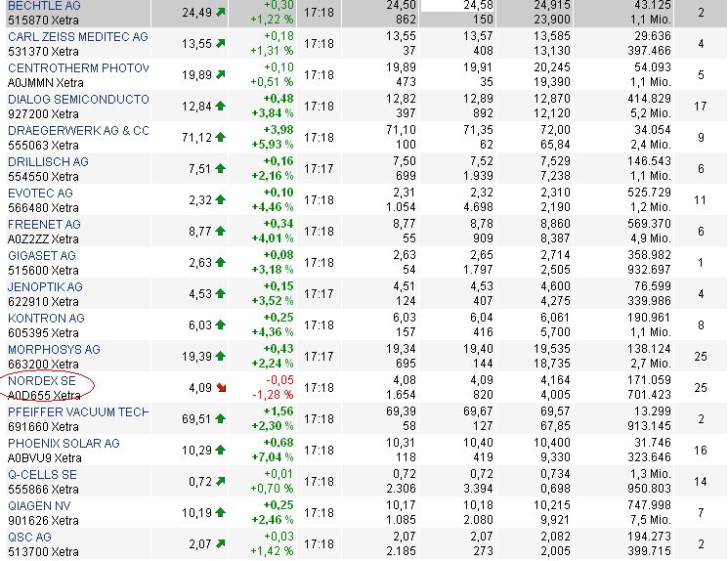The image size is (728, 561).
Task: Select DIALOG last column value 17
Action: click(x=700, y=107)
